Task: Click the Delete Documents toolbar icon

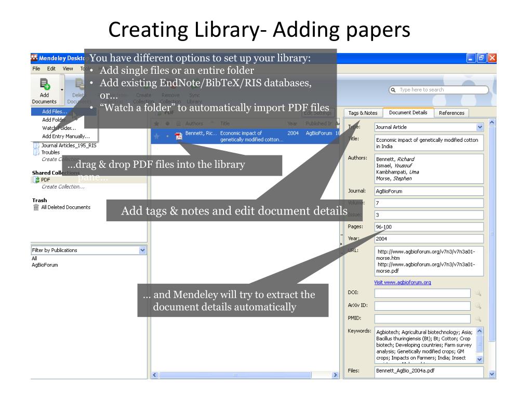Action: [79, 84]
